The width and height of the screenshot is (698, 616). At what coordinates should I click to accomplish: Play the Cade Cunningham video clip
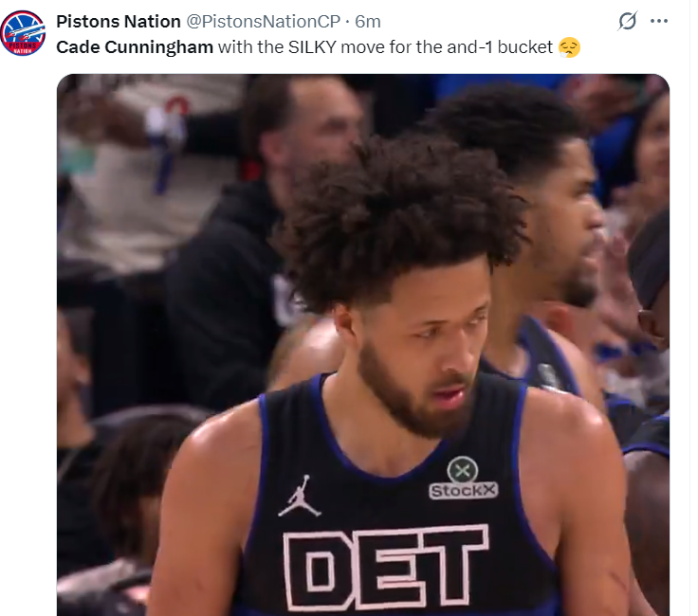coord(363,345)
